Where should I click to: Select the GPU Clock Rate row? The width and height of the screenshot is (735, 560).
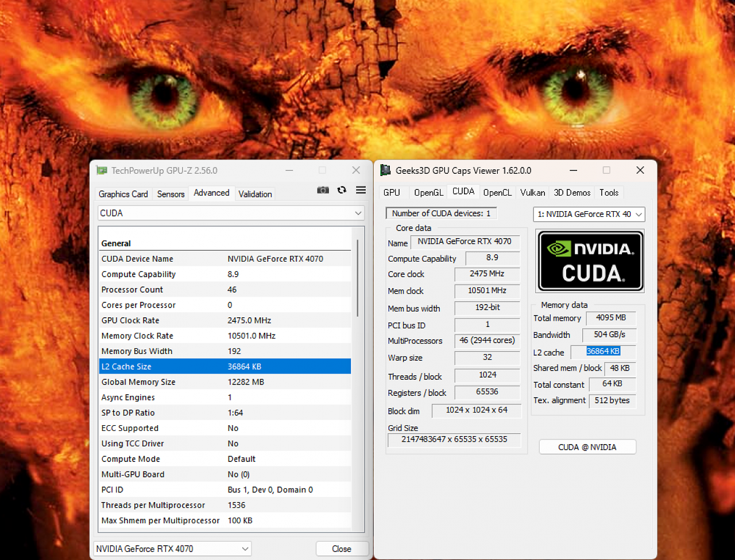tap(225, 320)
